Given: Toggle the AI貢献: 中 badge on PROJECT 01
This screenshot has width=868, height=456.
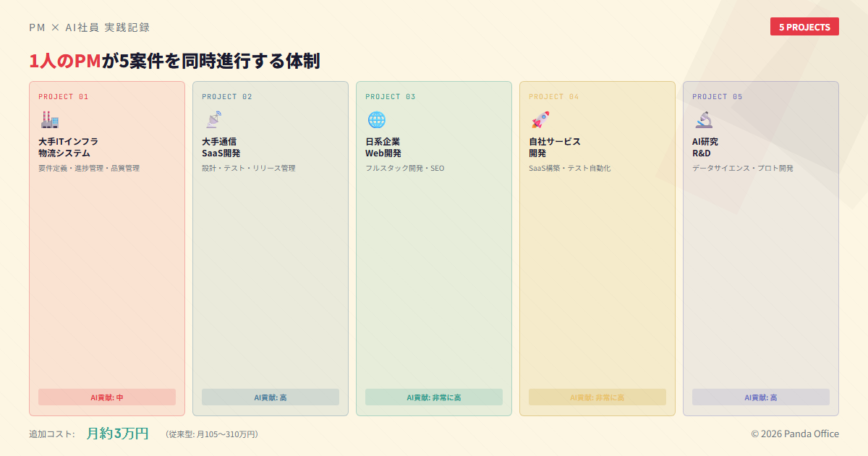Looking at the screenshot, I should [x=106, y=397].
